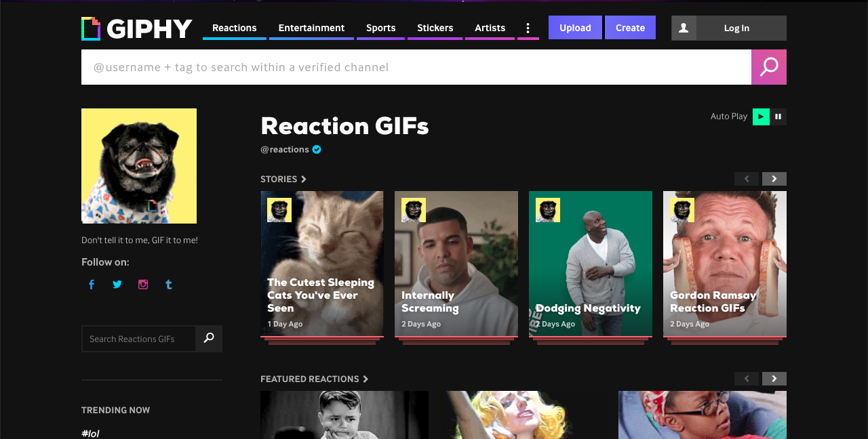Viewport: 868px width, 439px height.
Task: Go to next stories with right arrow
Action: 774,179
